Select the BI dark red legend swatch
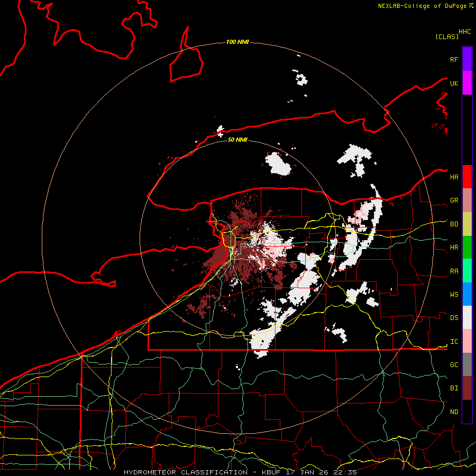The width and height of the screenshot is (476, 476). 467,388
